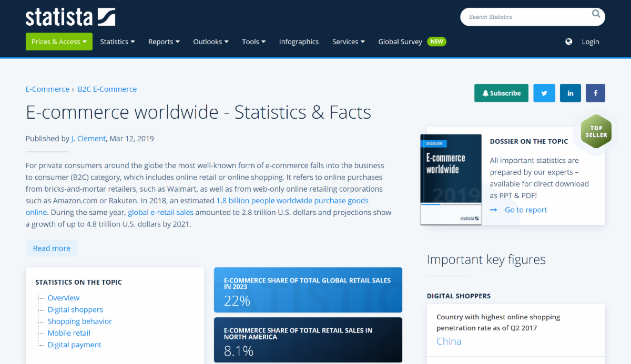Image resolution: width=631 pixels, height=364 pixels.
Task: Click the search magnifier icon
Action: pos(596,14)
